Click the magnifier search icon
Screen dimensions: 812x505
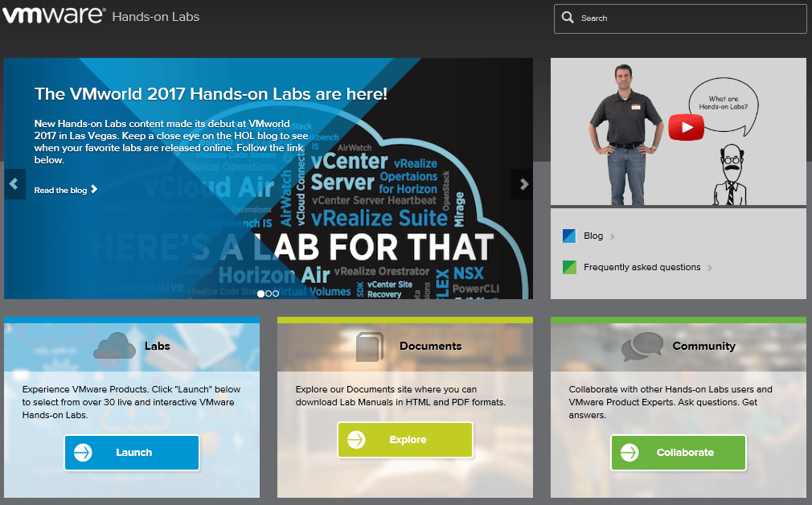[568, 18]
